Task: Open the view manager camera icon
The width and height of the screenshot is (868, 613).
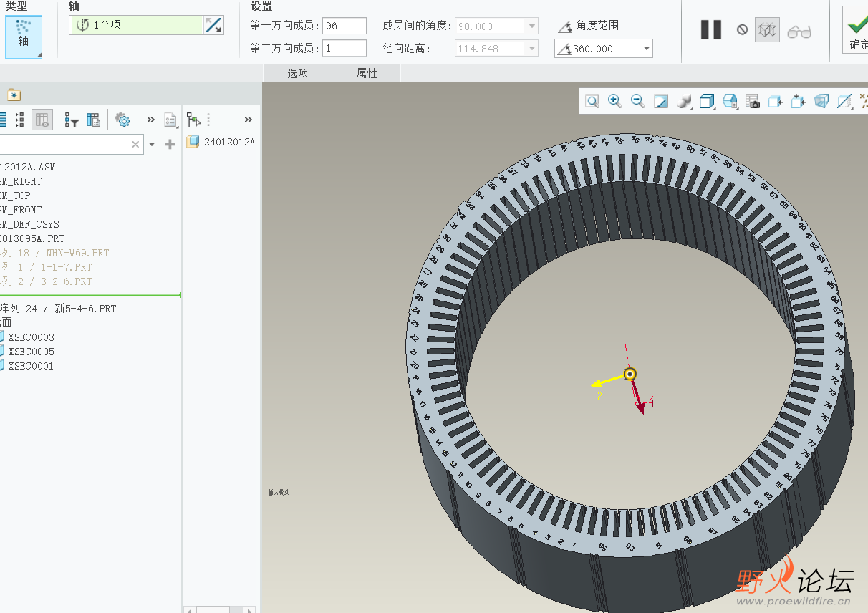Action: pyautogui.click(x=753, y=101)
